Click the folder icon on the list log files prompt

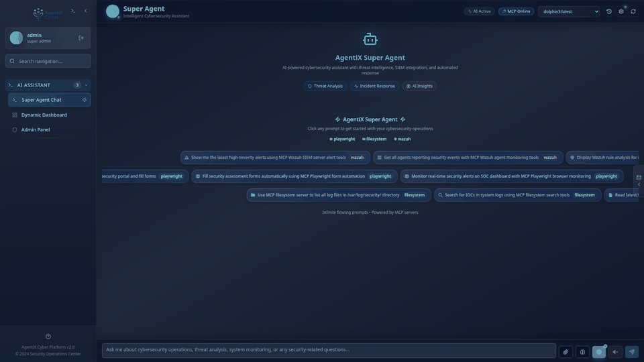pos(253,195)
